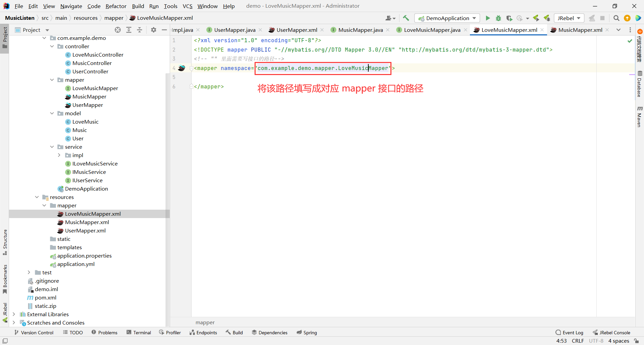Open DemoApplication run configuration dropdown
The width and height of the screenshot is (644, 345).
coord(447,18)
